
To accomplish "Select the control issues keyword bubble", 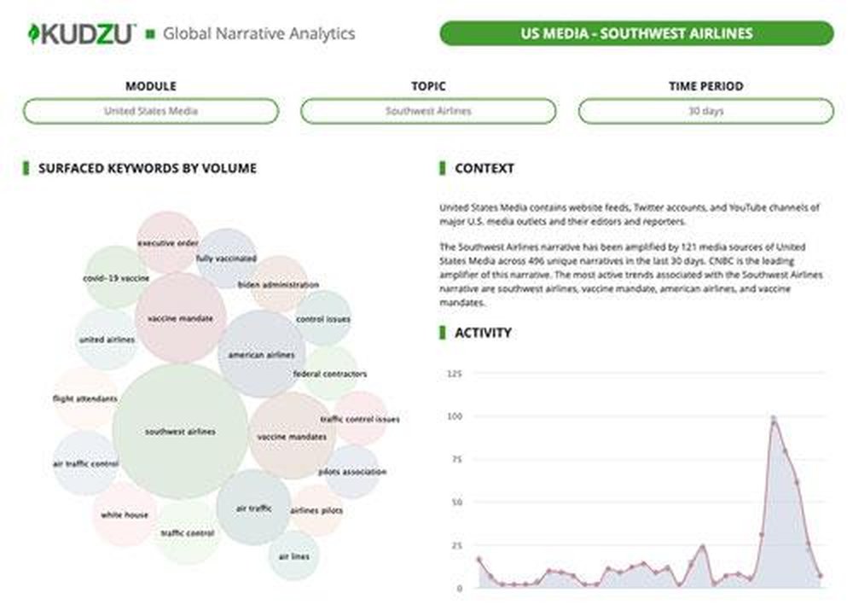I will click(323, 319).
